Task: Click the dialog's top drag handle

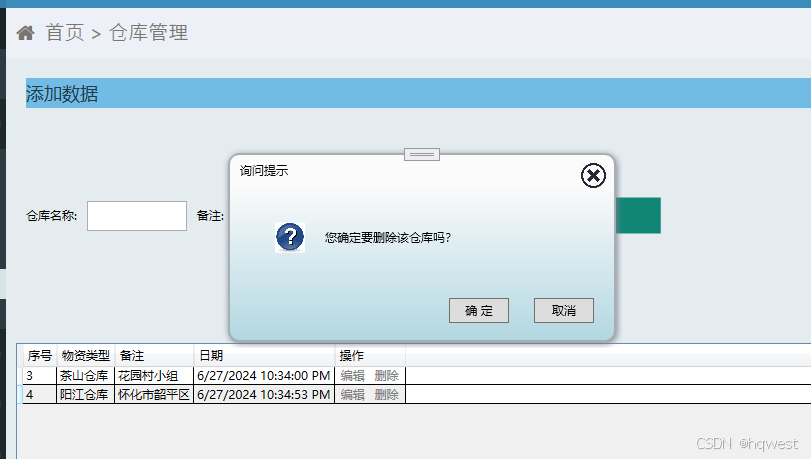Action: [x=422, y=154]
